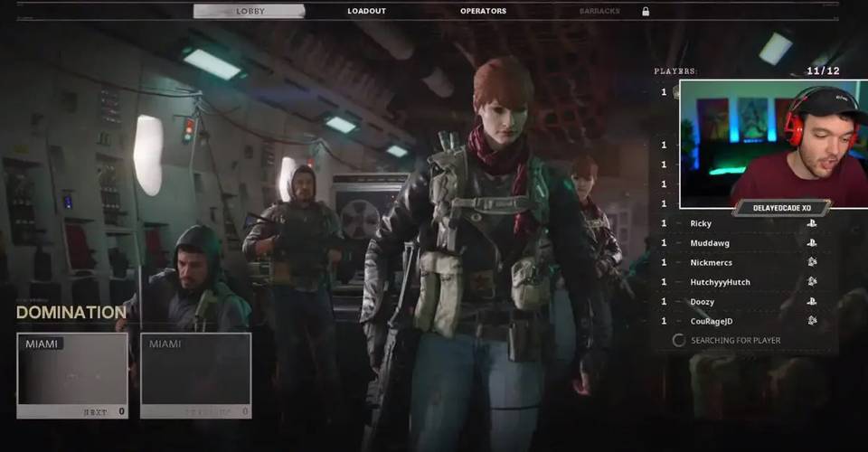The image size is (868, 452).
Task: Click level 1 number in Ricky's row
Action: pyautogui.click(x=664, y=223)
